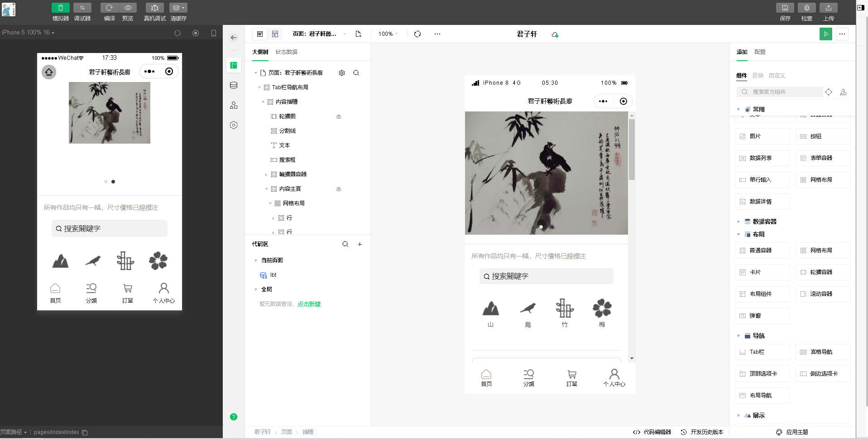Collapse the Tab栏导航布局 tree node
868x439 pixels.
259,87
